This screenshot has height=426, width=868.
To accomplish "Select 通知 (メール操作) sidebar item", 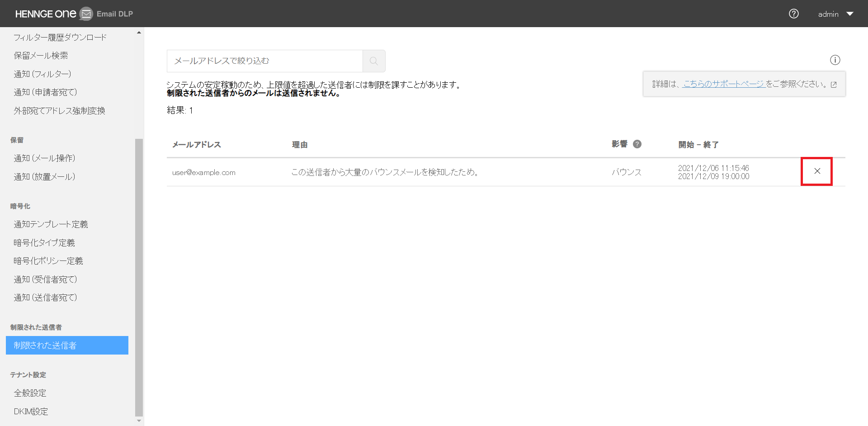I will [44, 158].
